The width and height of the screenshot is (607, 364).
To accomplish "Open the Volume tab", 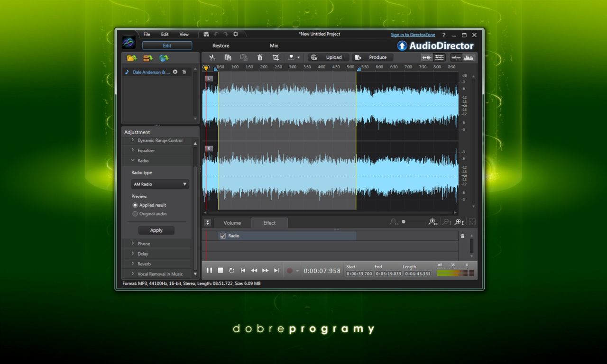I will (232, 223).
